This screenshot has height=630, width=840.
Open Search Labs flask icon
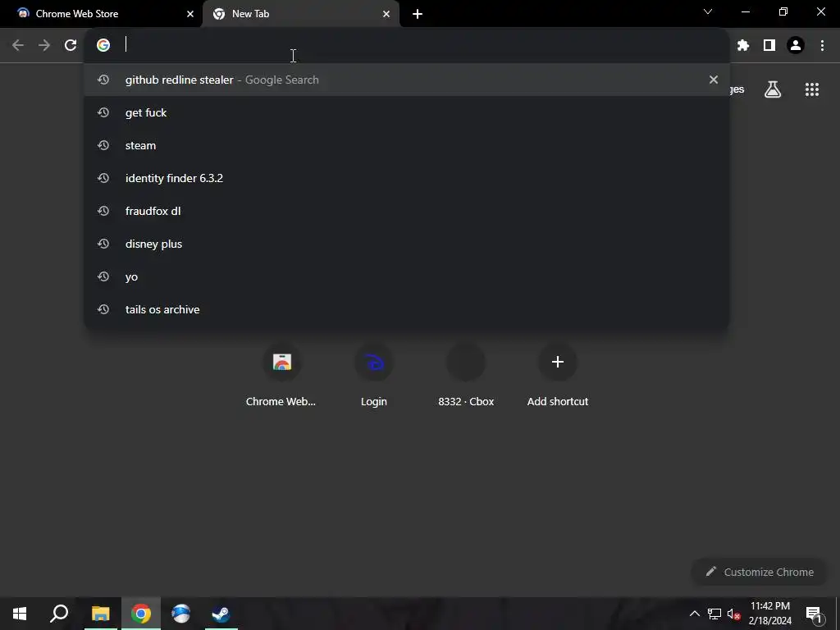773,89
